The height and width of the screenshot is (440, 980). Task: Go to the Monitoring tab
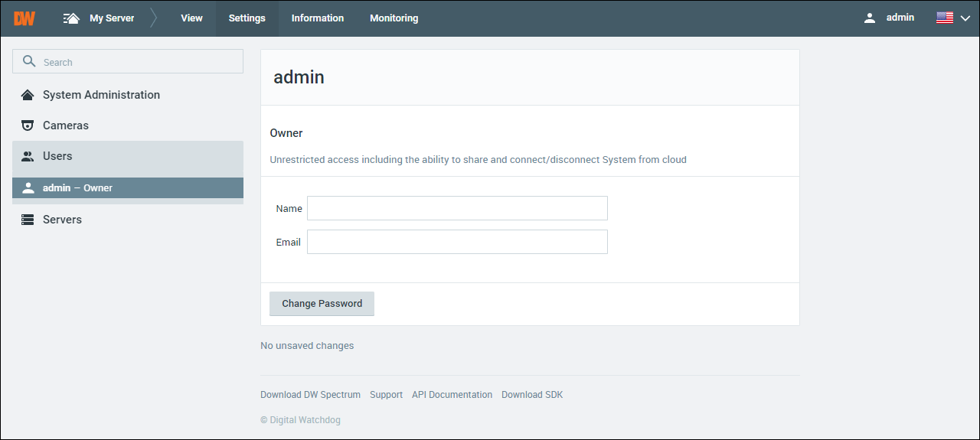click(394, 18)
